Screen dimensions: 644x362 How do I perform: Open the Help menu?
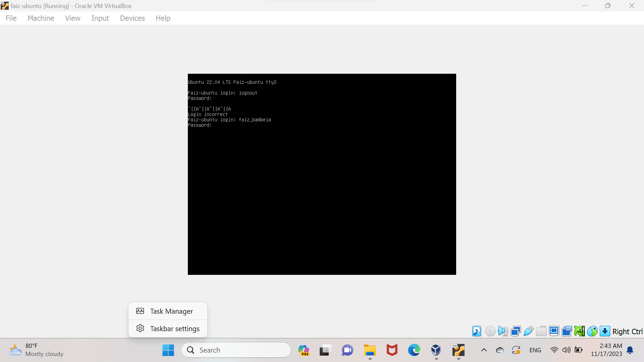(x=163, y=18)
